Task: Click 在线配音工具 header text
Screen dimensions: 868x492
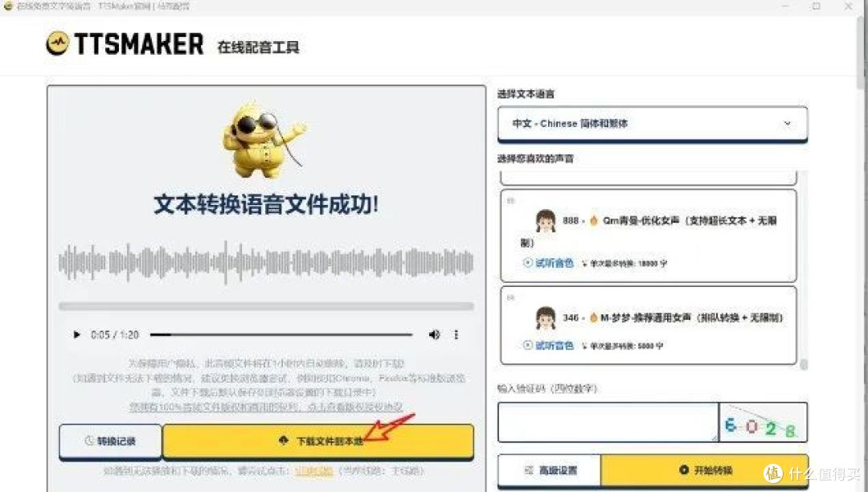Action: click(258, 47)
